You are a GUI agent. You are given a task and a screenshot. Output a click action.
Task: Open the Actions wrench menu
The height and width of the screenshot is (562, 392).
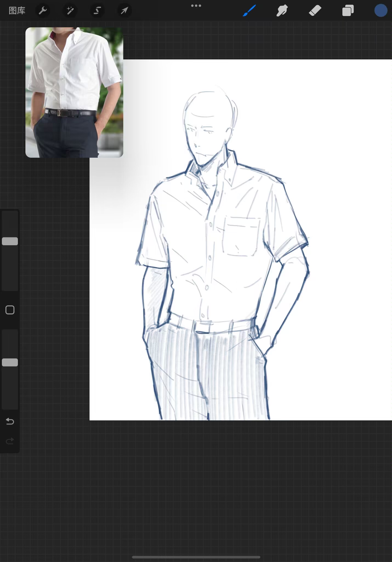43,11
